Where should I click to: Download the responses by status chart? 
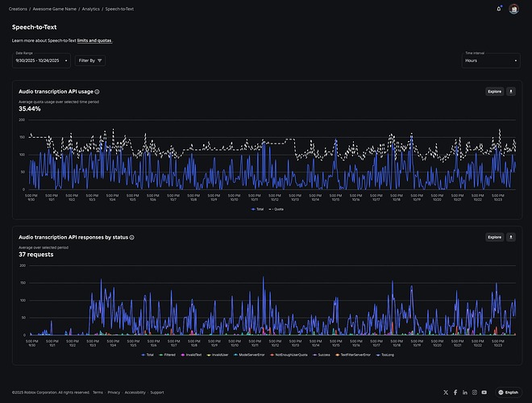pyautogui.click(x=511, y=237)
